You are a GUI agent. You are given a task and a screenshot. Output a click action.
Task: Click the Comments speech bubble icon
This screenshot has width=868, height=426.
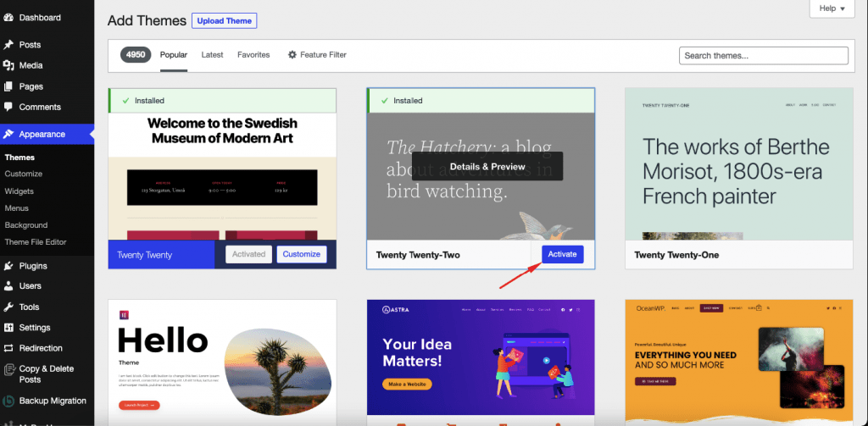coord(8,107)
